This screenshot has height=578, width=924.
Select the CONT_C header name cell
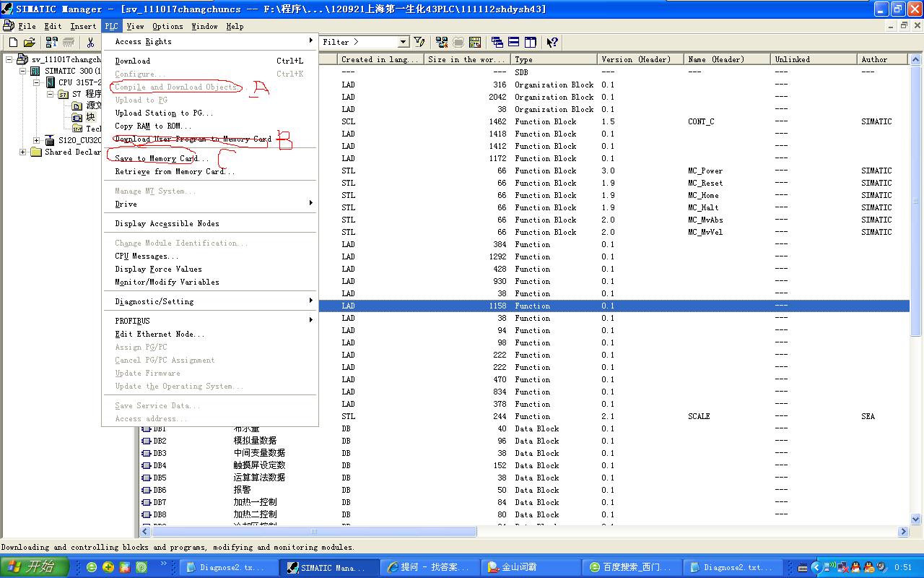(x=701, y=121)
